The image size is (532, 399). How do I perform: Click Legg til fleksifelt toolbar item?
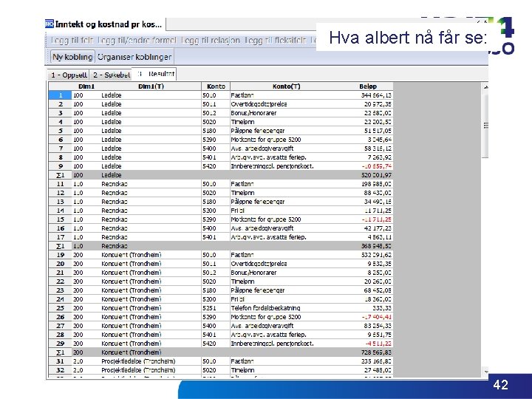[276, 41]
